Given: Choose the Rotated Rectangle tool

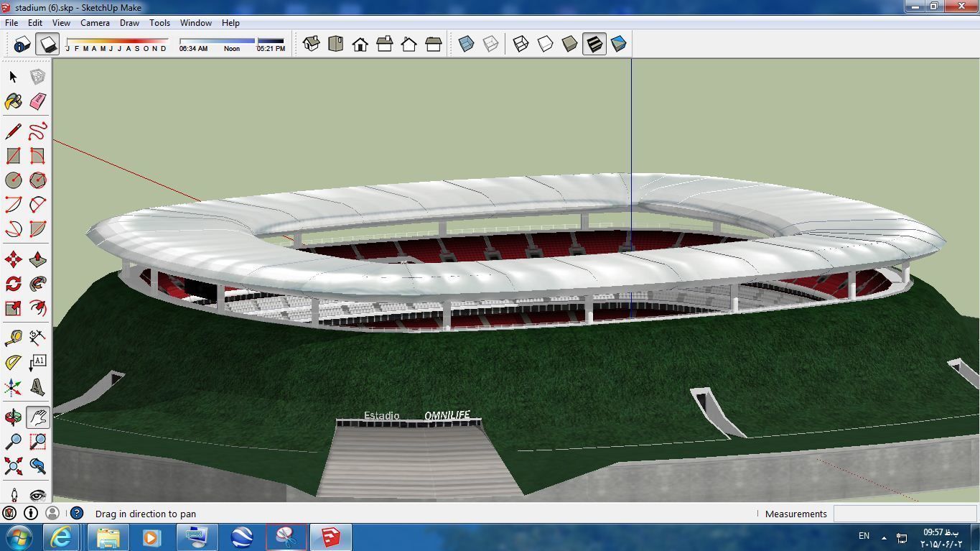Looking at the screenshot, I should (x=37, y=155).
